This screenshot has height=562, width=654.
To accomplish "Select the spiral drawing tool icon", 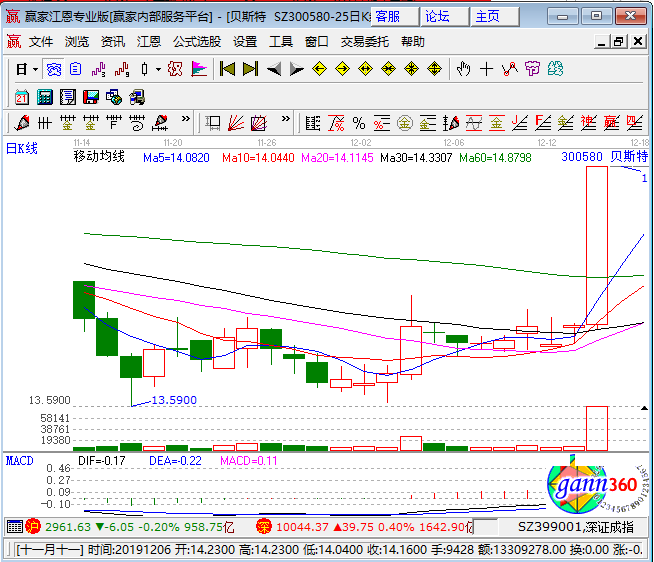I will 136,123.
